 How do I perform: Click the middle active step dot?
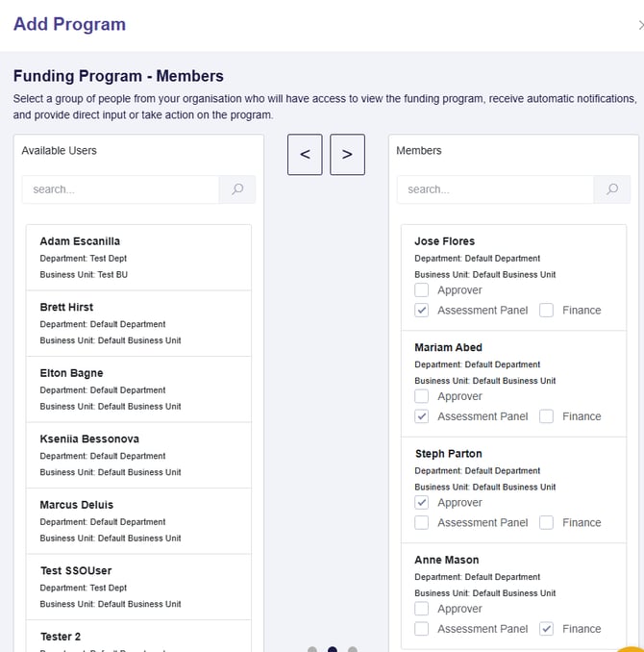[x=333, y=650]
